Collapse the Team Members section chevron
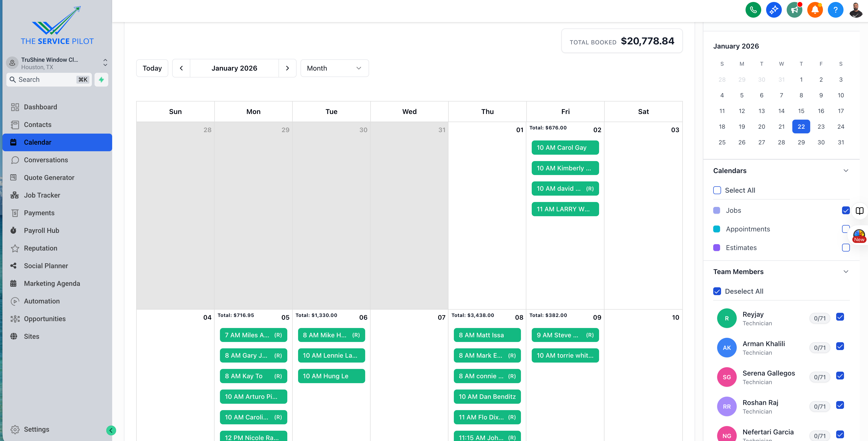 coord(845,272)
